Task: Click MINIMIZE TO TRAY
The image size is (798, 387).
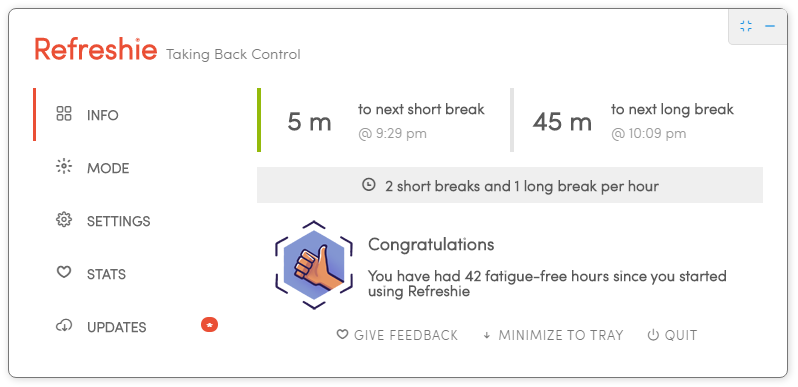Action: pyautogui.click(x=553, y=335)
